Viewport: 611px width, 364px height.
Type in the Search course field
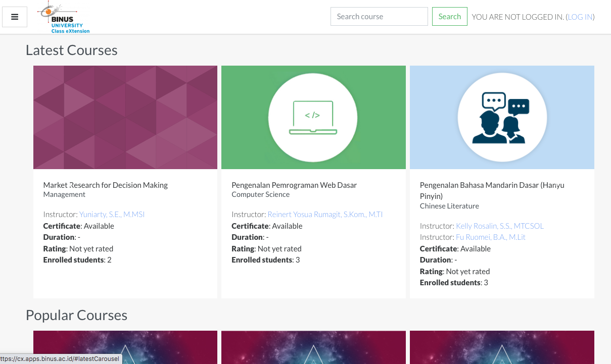coord(379,17)
